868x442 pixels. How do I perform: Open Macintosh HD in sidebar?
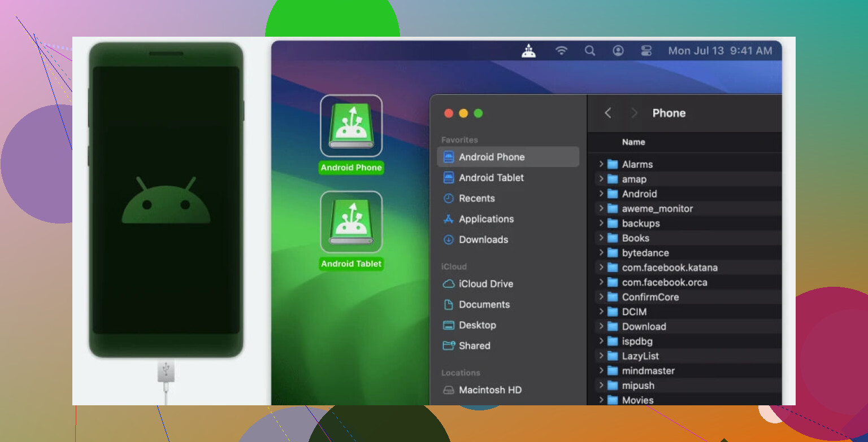point(508,390)
